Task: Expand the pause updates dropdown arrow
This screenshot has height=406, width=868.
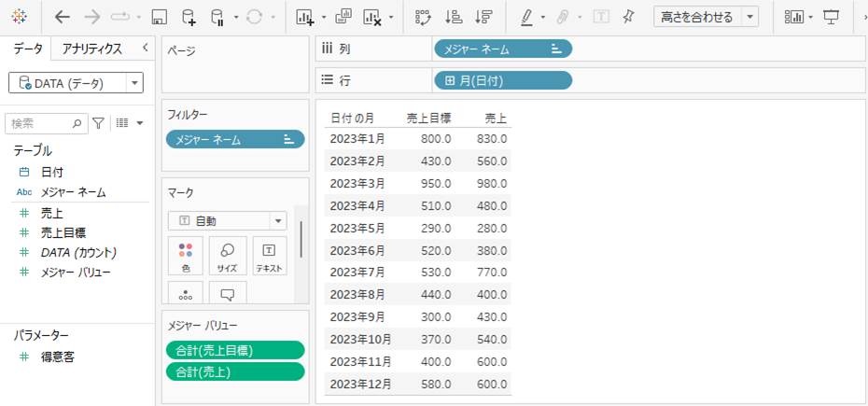Action: pyautogui.click(x=236, y=18)
